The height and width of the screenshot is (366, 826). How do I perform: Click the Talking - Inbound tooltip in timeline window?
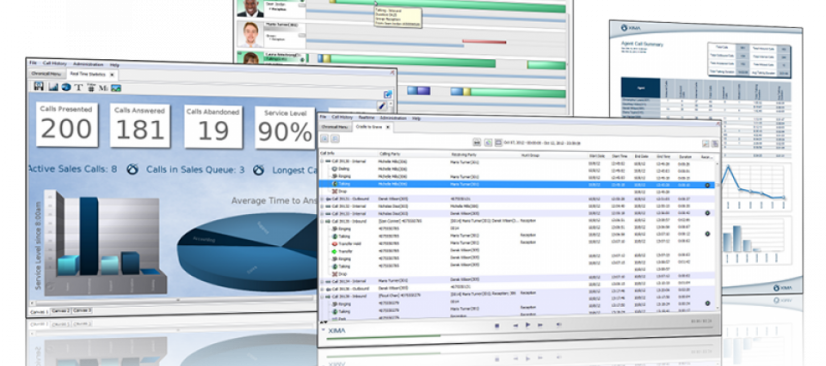point(397,17)
